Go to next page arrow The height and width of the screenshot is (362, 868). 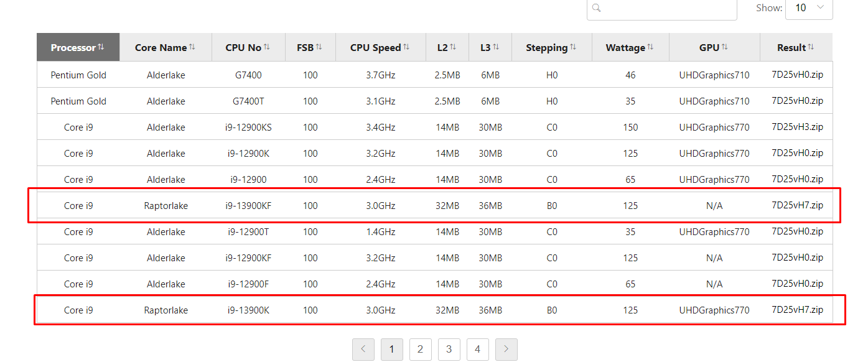pos(506,350)
